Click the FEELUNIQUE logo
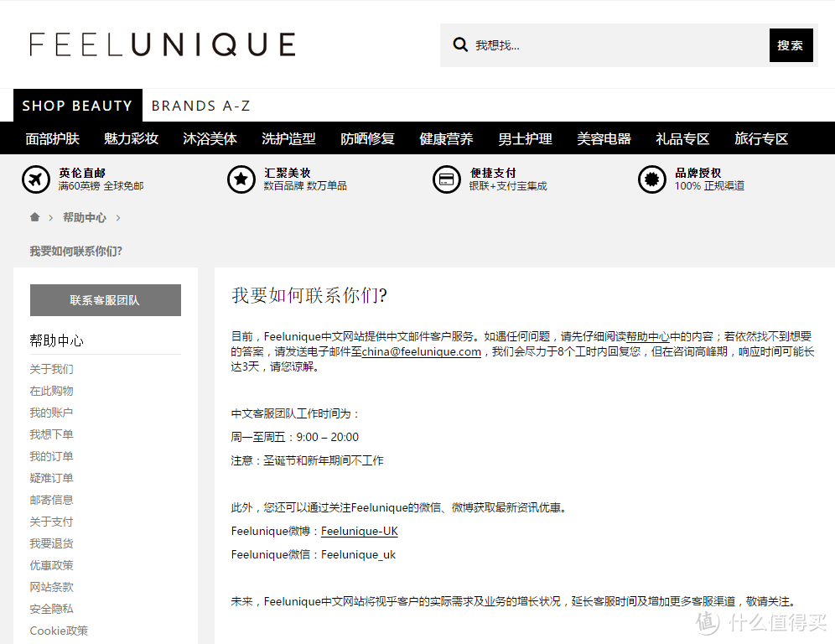 point(163,44)
